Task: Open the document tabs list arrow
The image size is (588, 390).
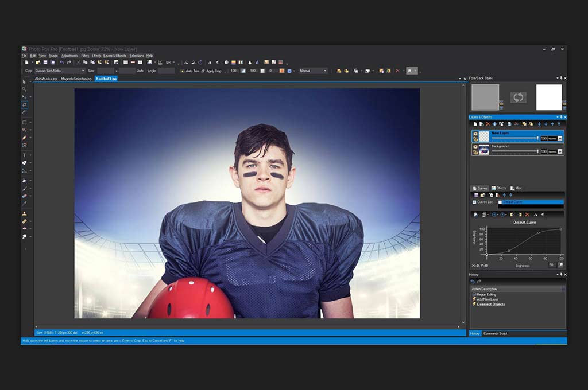Action: (460, 79)
